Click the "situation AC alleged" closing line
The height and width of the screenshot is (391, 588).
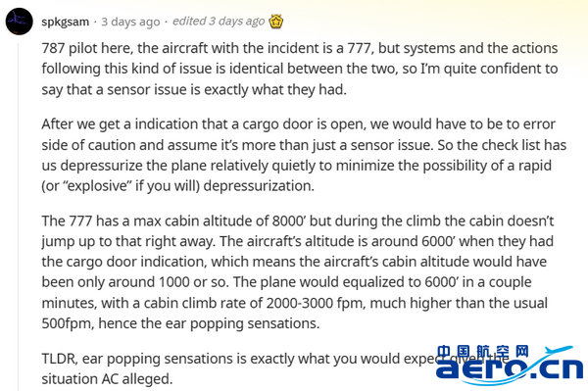107,379
